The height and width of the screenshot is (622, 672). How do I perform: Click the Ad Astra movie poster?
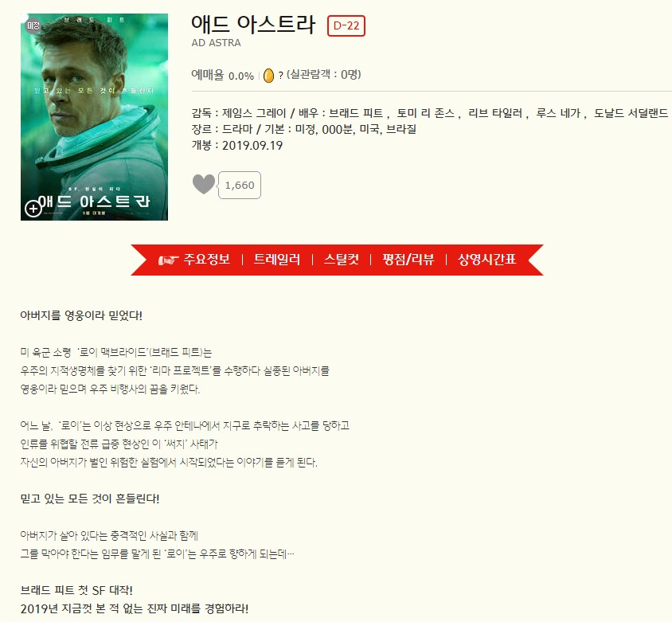click(94, 117)
